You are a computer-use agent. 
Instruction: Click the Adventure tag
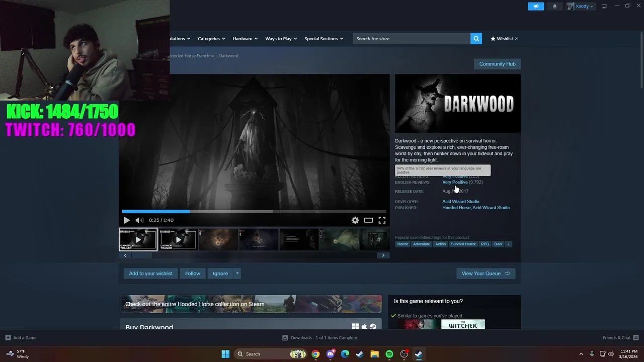click(x=422, y=244)
